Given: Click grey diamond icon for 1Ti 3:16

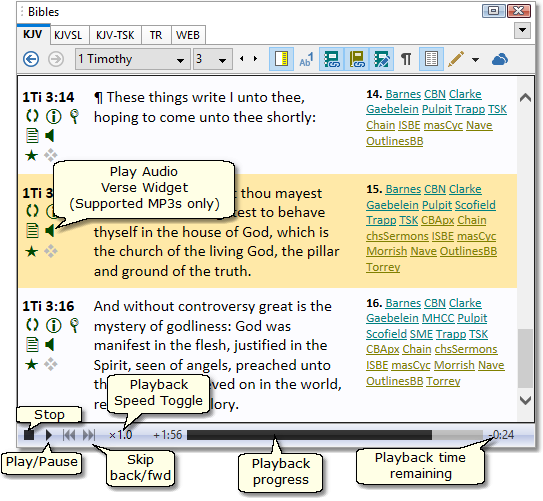Looking at the screenshot, I should tap(51, 364).
